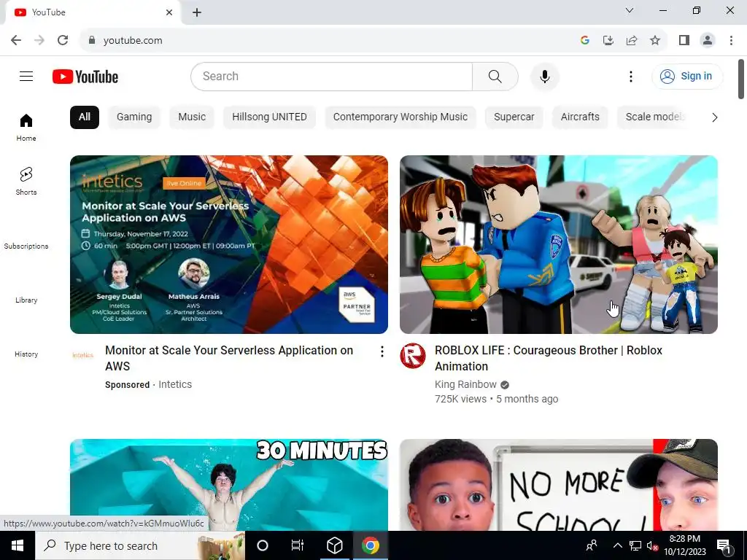Click the share page icon

(x=632, y=40)
